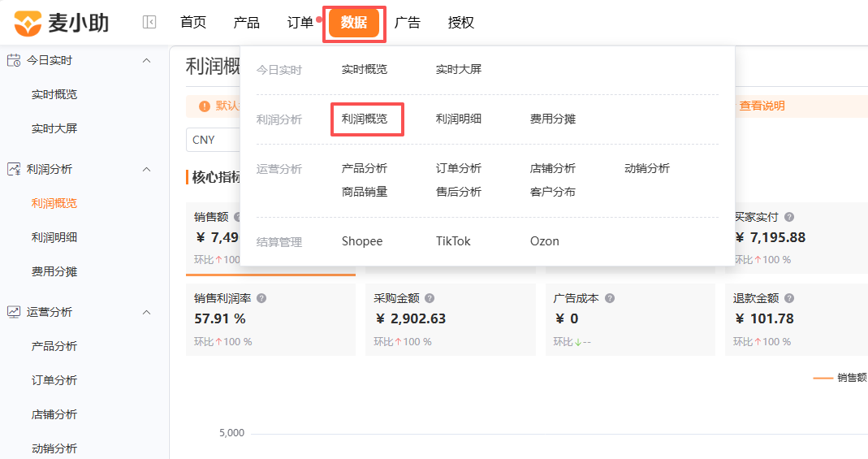Open 实时大屏 in the left sidebar
Viewport: 868px width, 459px height.
[x=54, y=128]
